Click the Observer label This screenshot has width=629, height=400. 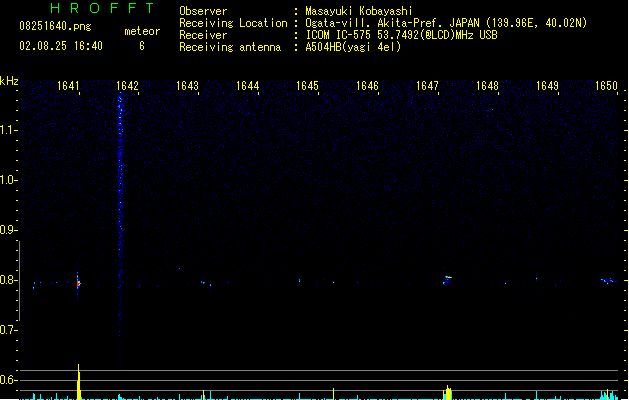tap(203, 11)
